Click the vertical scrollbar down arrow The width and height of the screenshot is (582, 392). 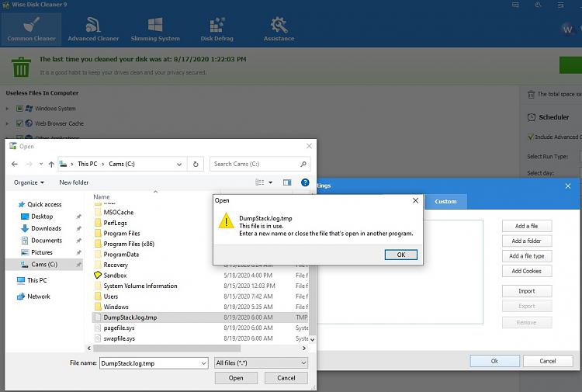tap(313, 339)
